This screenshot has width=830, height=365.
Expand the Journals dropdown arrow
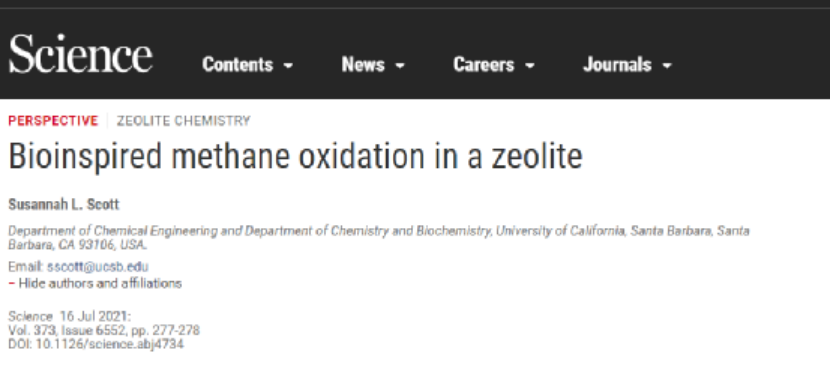tap(667, 66)
